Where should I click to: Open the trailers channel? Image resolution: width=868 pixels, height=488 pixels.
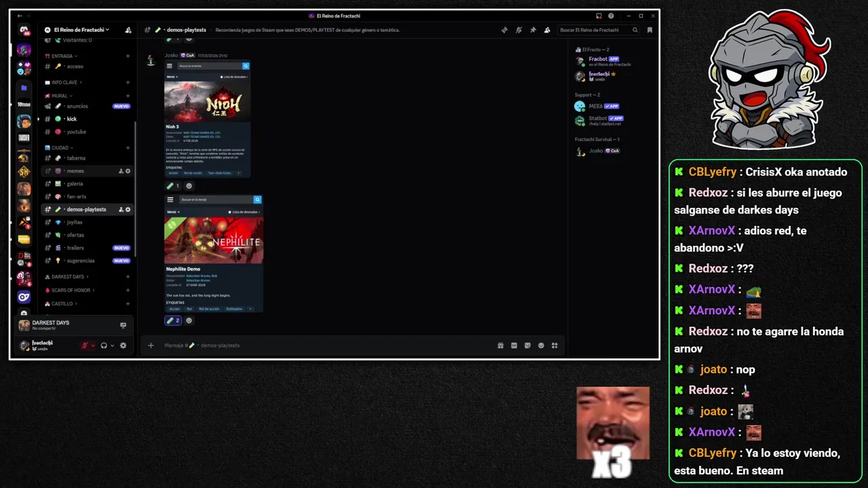coord(87,248)
